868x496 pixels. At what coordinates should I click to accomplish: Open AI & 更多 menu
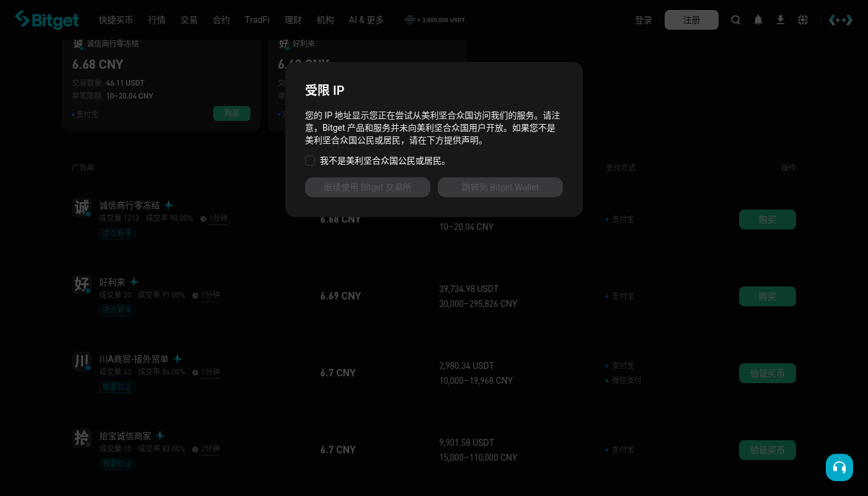[366, 20]
